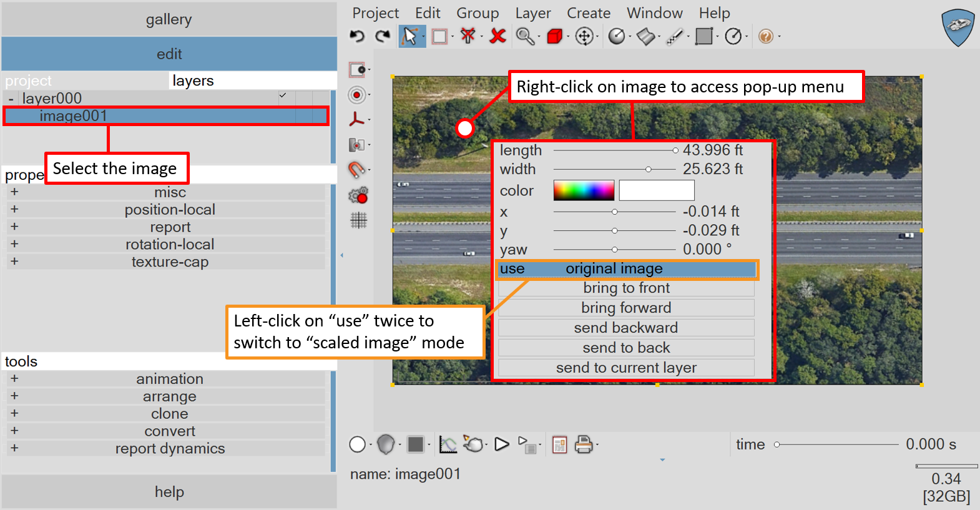This screenshot has height=510, width=980.
Task: Click the white circle icon in bottom toolbar
Action: pyautogui.click(x=357, y=444)
